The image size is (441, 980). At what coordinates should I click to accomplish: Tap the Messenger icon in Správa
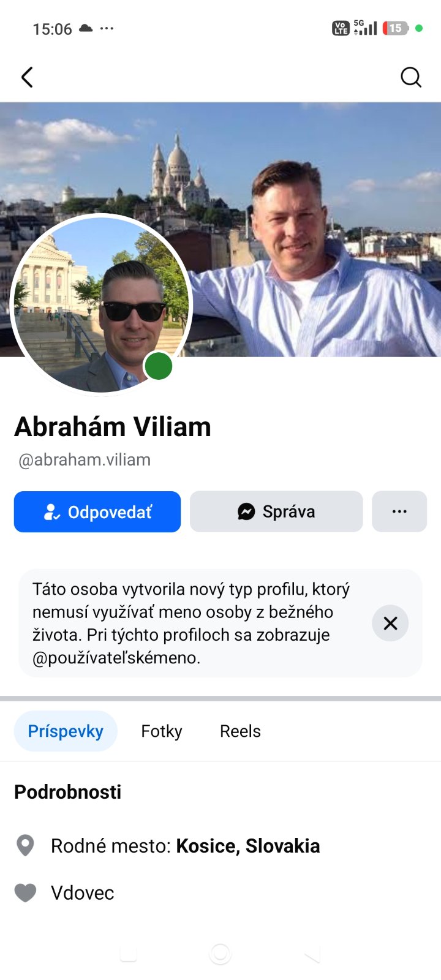click(246, 511)
